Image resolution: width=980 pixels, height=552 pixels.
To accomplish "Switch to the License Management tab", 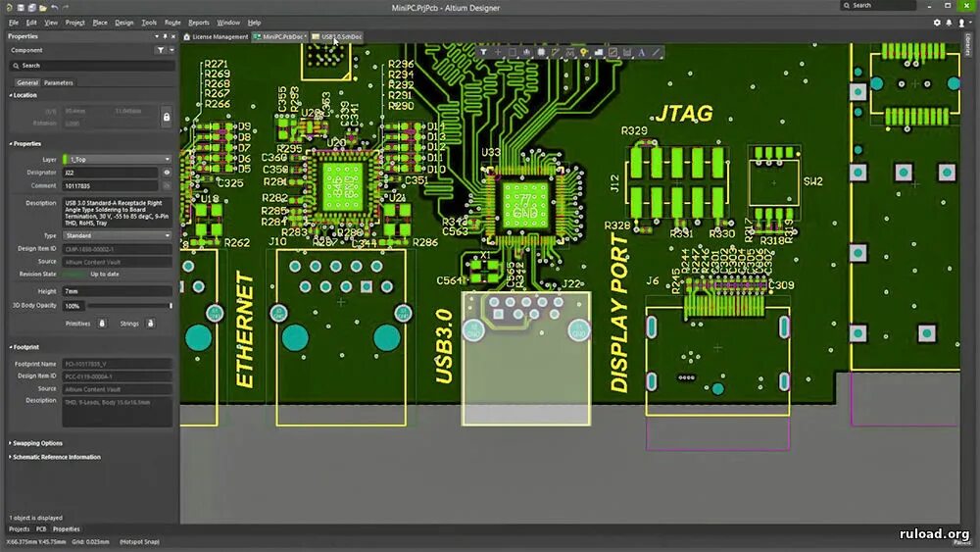I will click(x=216, y=37).
